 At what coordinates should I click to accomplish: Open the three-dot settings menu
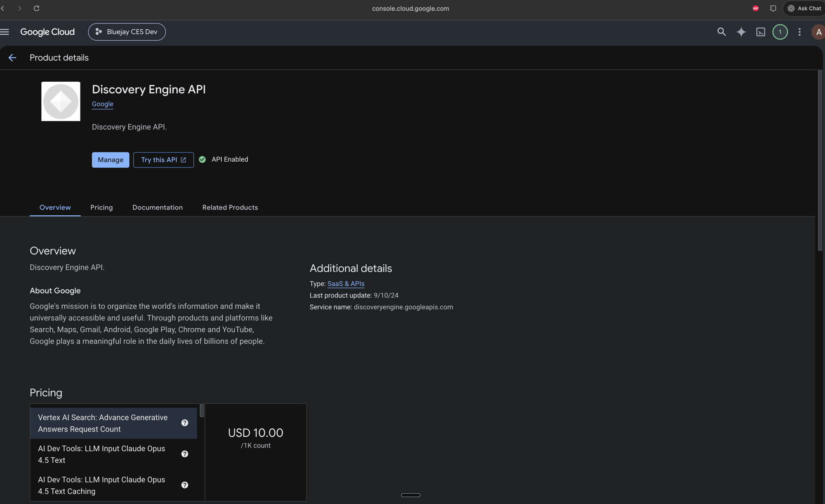(x=799, y=32)
